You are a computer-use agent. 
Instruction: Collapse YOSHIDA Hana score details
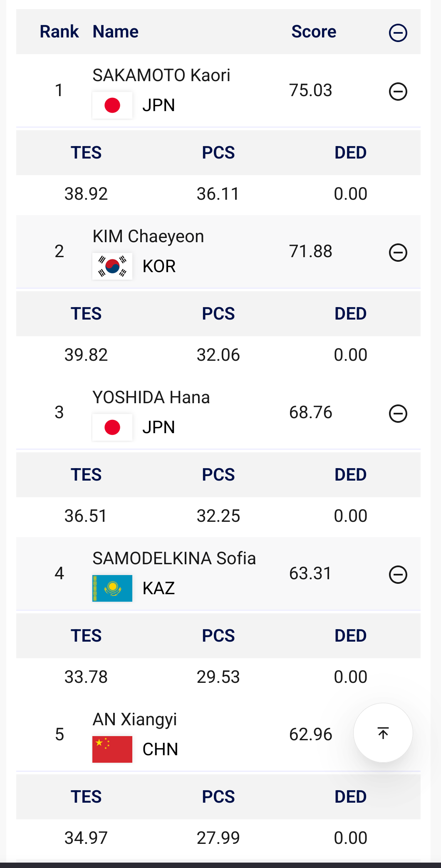[398, 414]
